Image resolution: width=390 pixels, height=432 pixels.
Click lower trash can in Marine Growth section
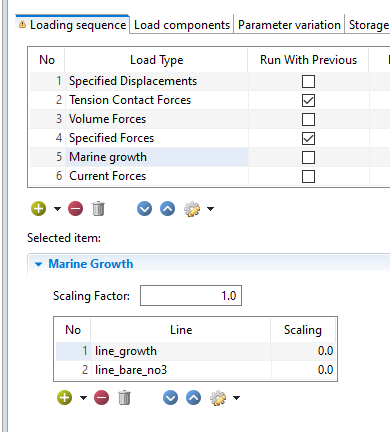coord(124,398)
